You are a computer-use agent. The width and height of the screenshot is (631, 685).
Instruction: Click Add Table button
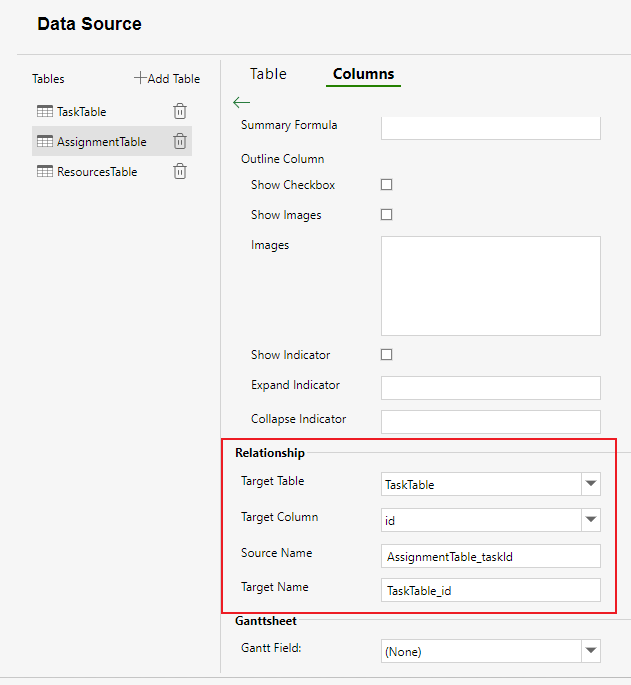[167, 79]
